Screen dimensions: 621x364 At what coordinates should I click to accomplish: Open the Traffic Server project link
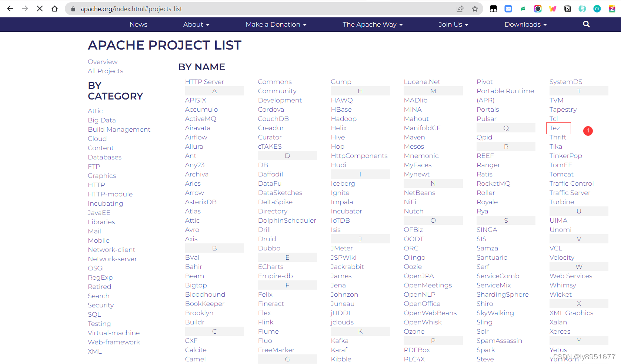point(570,193)
